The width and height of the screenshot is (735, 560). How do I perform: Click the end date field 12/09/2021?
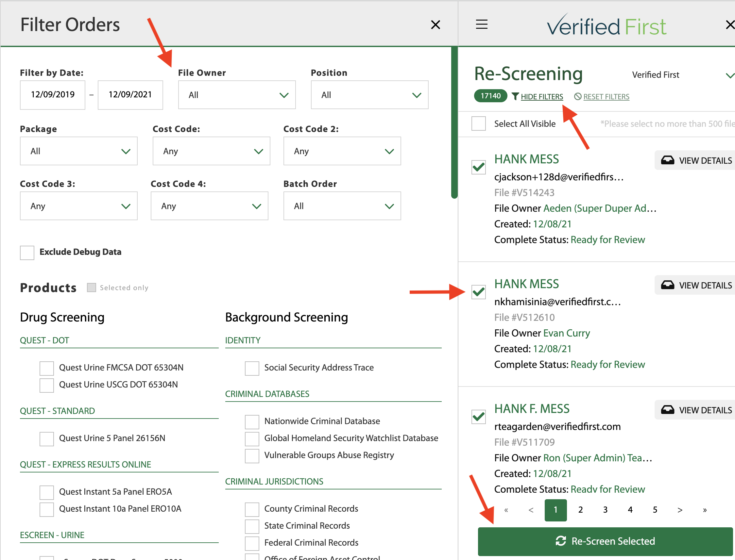click(x=130, y=95)
